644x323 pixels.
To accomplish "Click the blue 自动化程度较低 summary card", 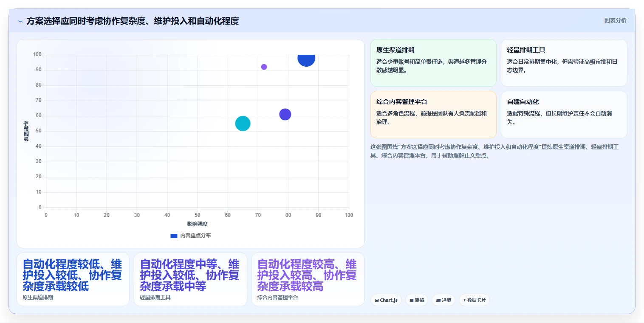I will pyautogui.click(x=73, y=279).
